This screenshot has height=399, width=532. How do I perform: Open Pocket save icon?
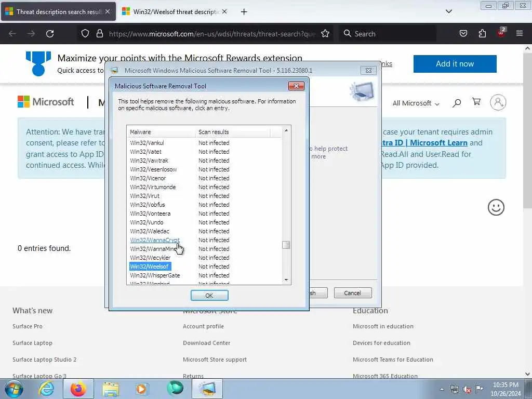(463, 33)
